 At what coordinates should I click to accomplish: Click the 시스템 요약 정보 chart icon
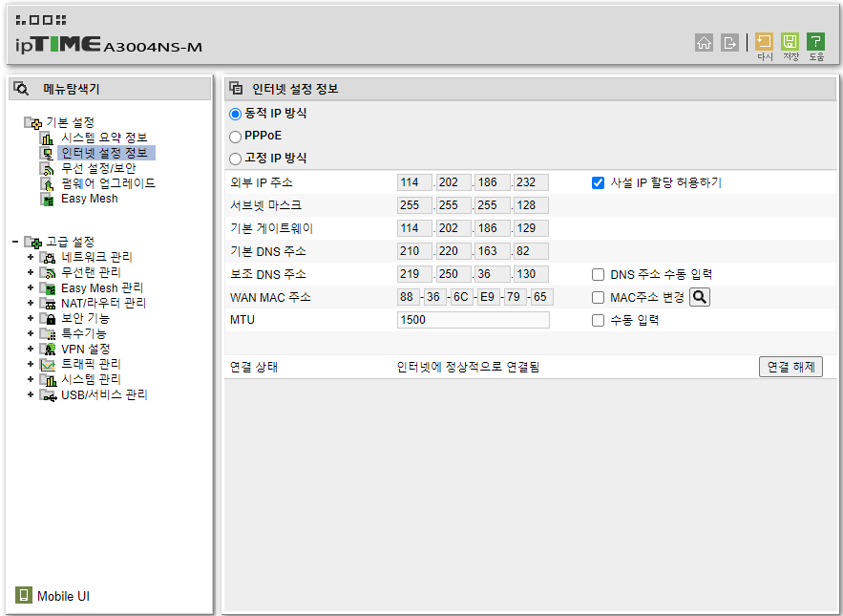point(48,138)
